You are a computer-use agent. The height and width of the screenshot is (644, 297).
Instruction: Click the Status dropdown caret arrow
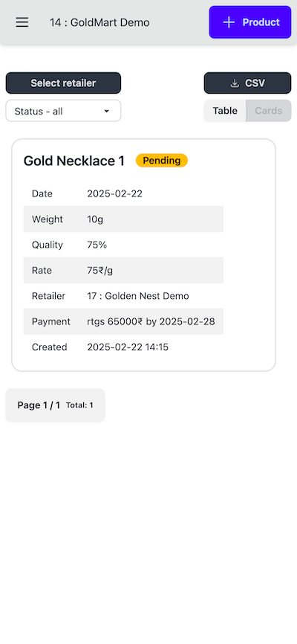pyautogui.click(x=107, y=112)
